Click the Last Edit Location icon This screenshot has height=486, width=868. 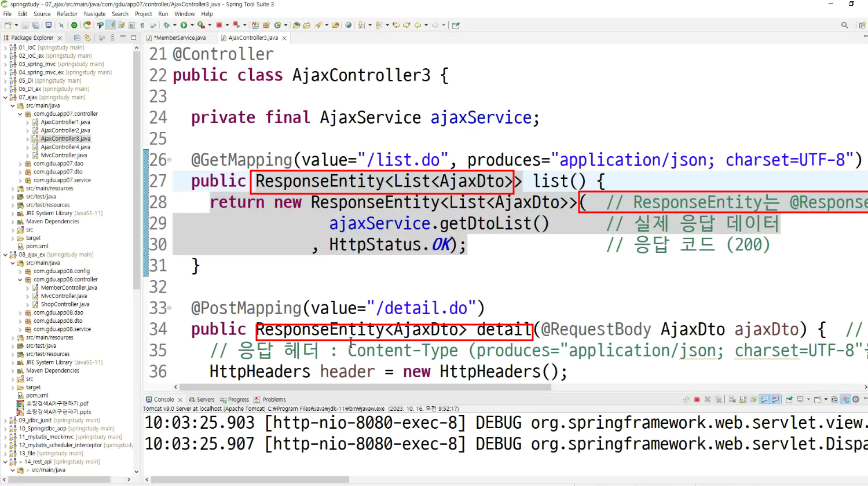397,25
